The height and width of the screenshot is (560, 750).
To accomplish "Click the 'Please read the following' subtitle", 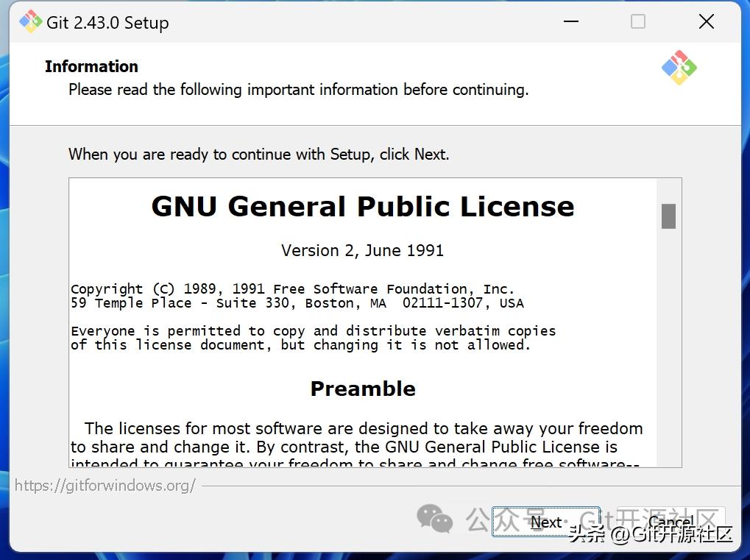I will coord(298,90).
